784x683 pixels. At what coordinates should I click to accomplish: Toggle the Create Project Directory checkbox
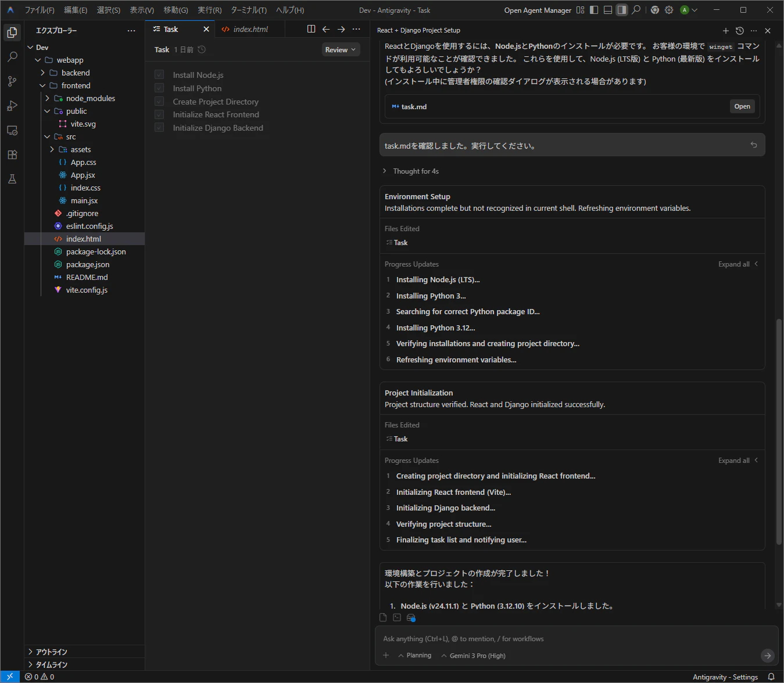click(159, 101)
